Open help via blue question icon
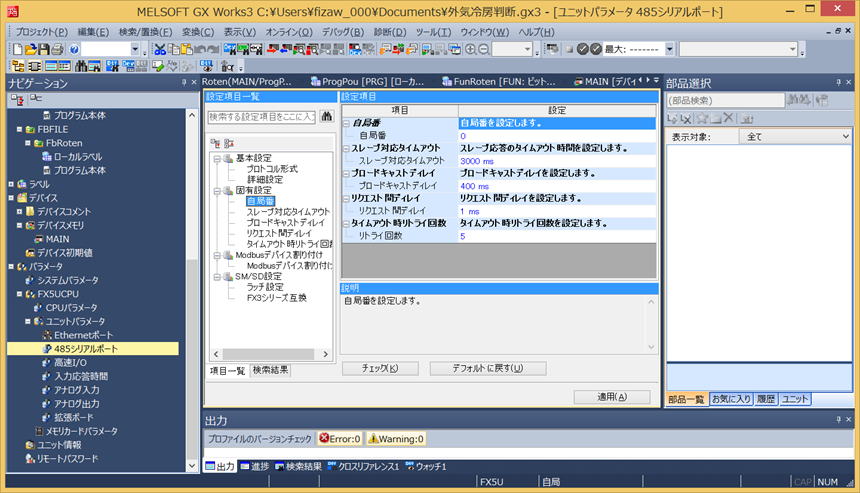The width and height of the screenshot is (860, 493). pyautogui.click(x=75, y=49)
